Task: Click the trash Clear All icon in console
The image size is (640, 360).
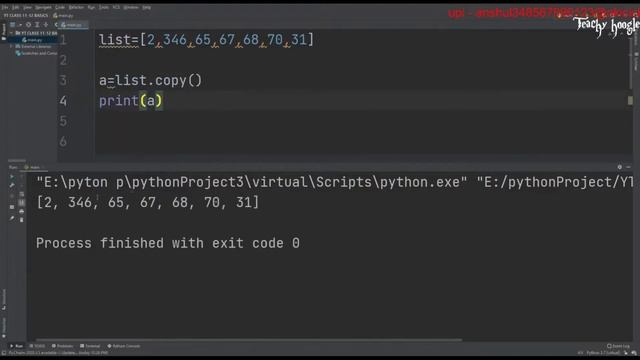Action: tap(22, 220)
